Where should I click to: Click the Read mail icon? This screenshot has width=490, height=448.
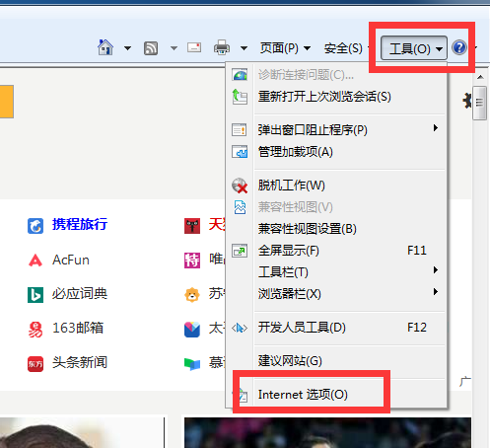194,47
